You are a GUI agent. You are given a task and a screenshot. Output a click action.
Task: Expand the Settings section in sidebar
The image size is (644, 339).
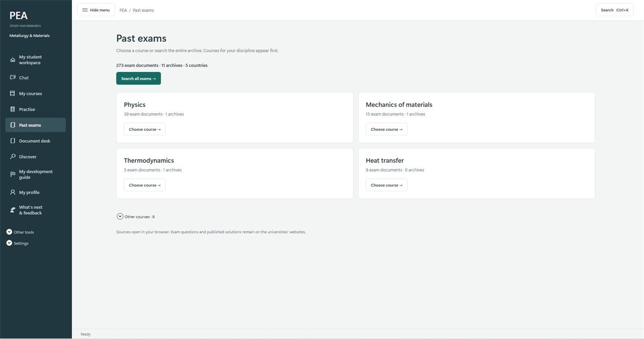click(17, 243)
